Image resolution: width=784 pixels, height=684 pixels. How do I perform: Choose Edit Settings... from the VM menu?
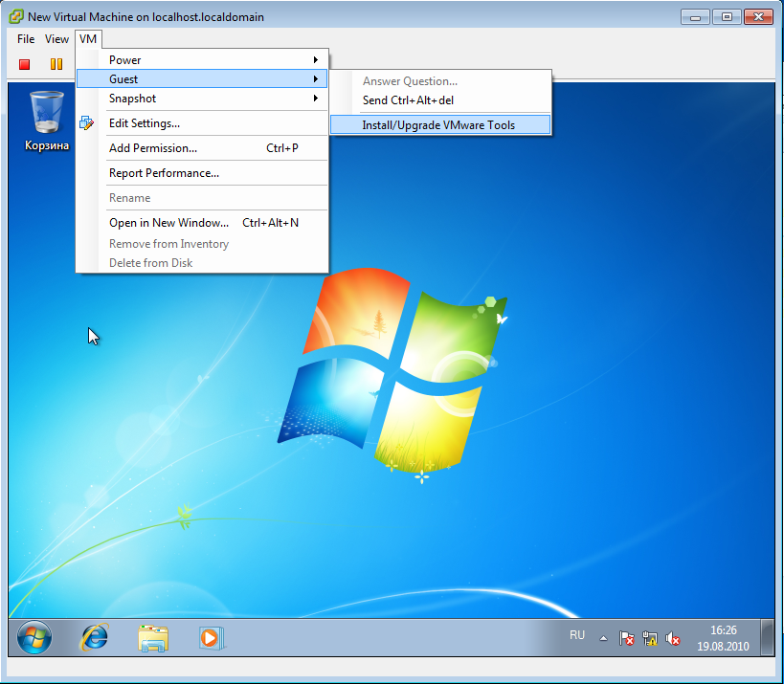tap(202, 122)
